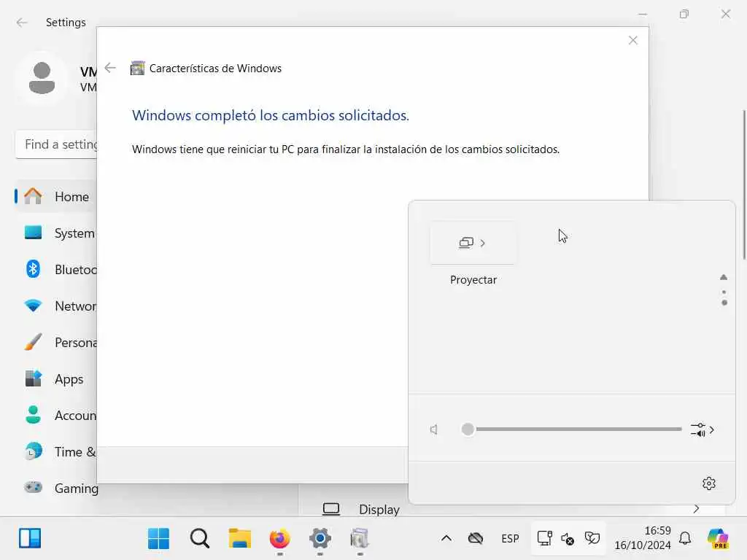Open the clock showing 16:59
This screenshot has height=560, width=747.
[643, 538]
